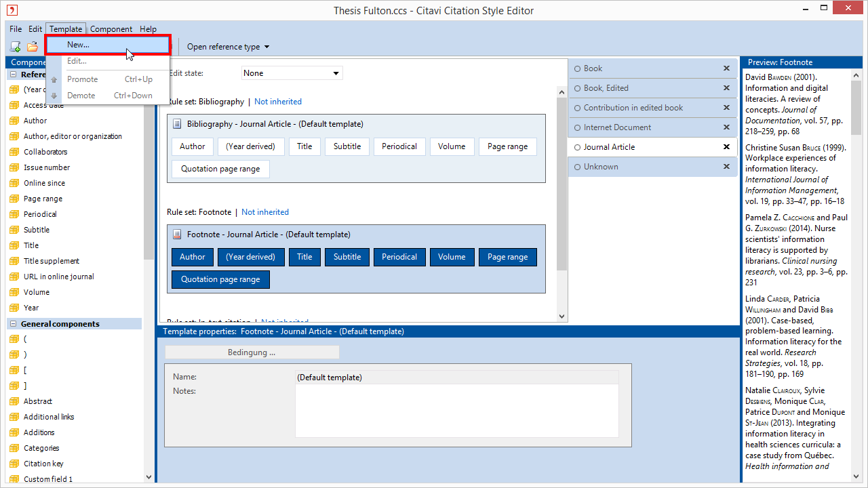Click the new citation style toolbar icon
This screenshot has height=488, width=868.
coord(15,47)
